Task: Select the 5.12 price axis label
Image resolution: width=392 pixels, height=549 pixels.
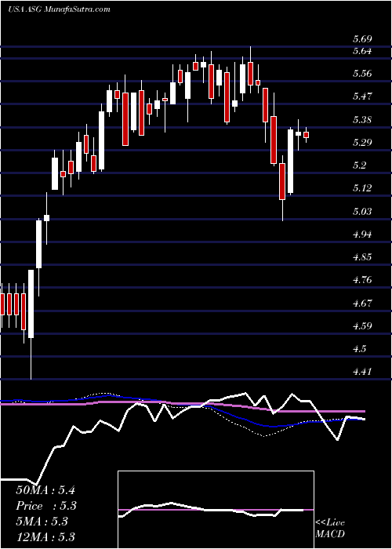Action: 362,188
